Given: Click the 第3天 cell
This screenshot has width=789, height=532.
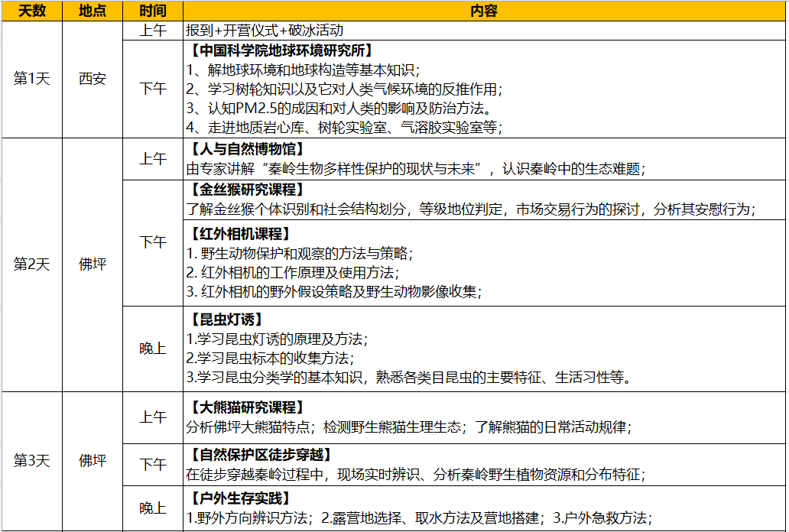Looking at the screenshot, I should [x=31, y=461].
